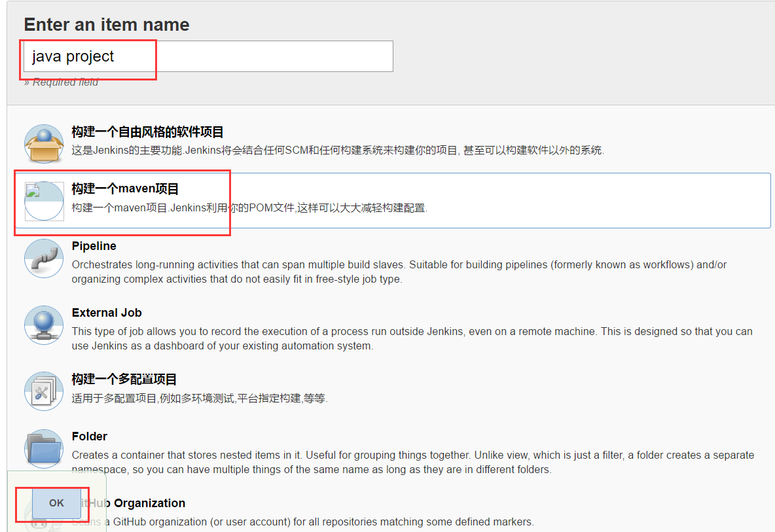The width and height of the screenshot is (775, 532).
Task: Select the freestyle project box icon
Action: point(44,144)
